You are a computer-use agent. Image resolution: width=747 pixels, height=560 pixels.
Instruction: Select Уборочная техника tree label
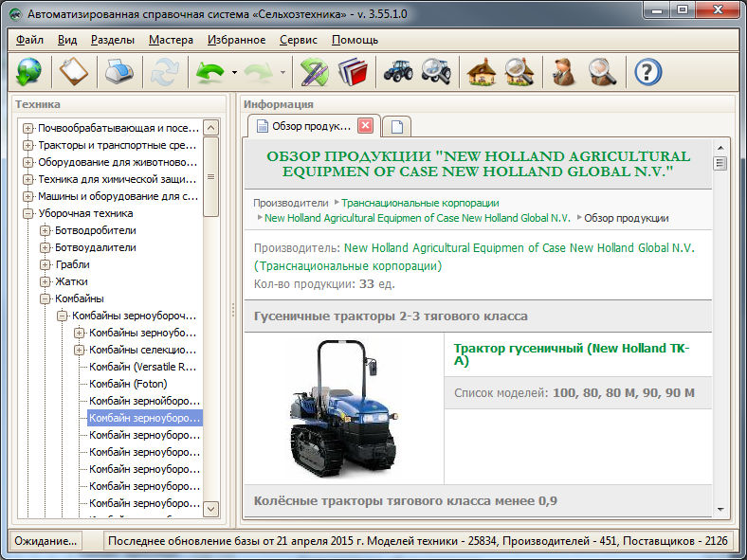[x=85, y=213]
